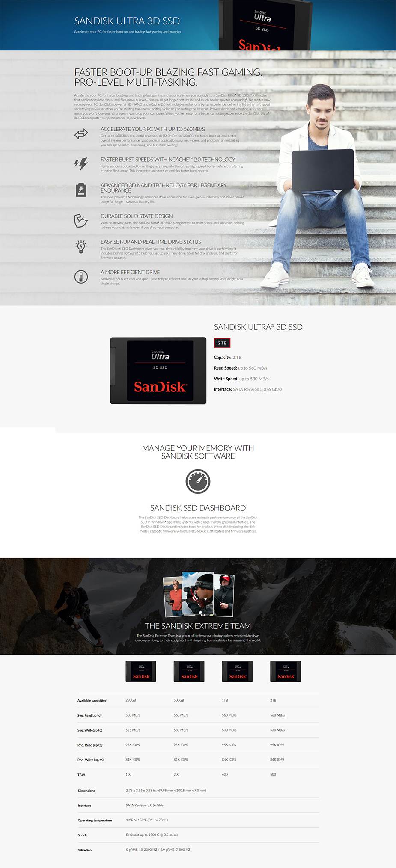Click the 250GB SSD thumbnail in comparison table
The width and height of the screenshot is (396, 868).
click(x=141, y=671)
